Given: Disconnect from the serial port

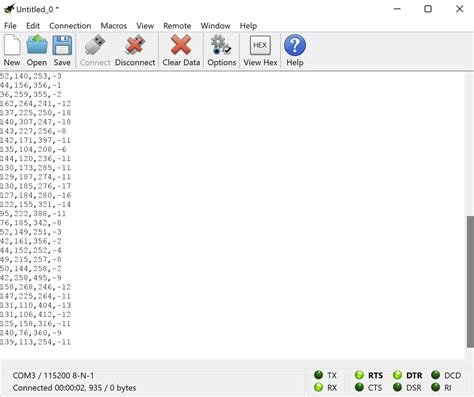Looking at the screenshot, I should click(x=135, y=50).
